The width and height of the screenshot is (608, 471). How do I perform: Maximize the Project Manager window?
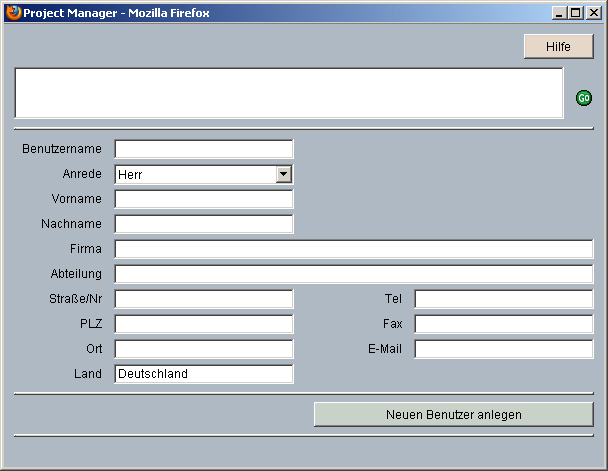575,13
